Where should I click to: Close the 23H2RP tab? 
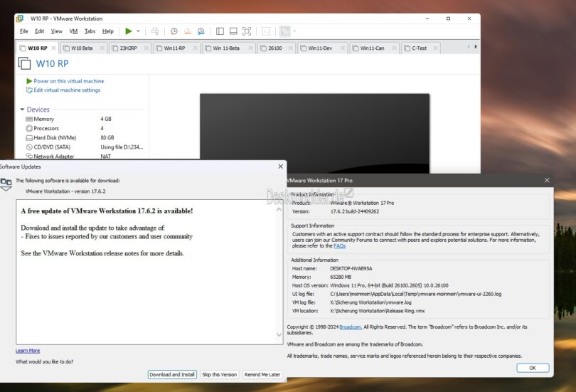[146, 48]
